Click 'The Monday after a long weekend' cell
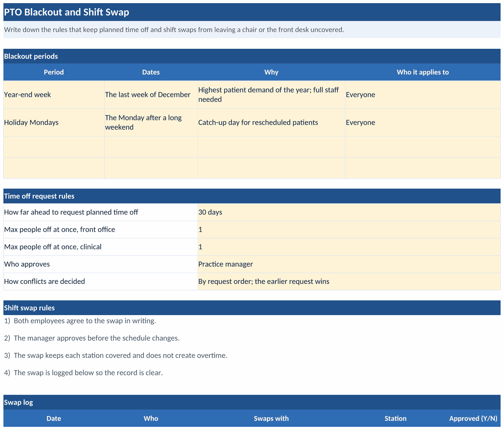 151,122
